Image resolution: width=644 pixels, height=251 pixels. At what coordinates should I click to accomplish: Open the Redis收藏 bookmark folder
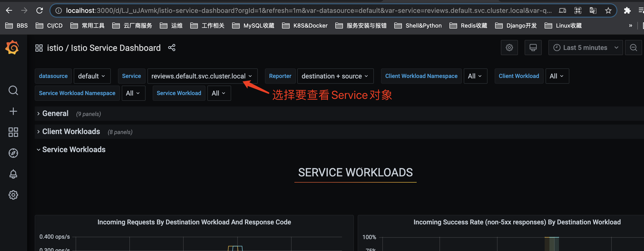(468, 25)
